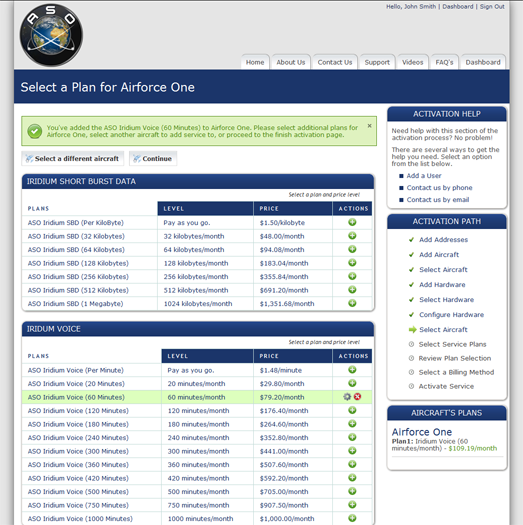Go to Add Hardware step
The width and height of the screenshot is (523, 525).
(442, 285)
